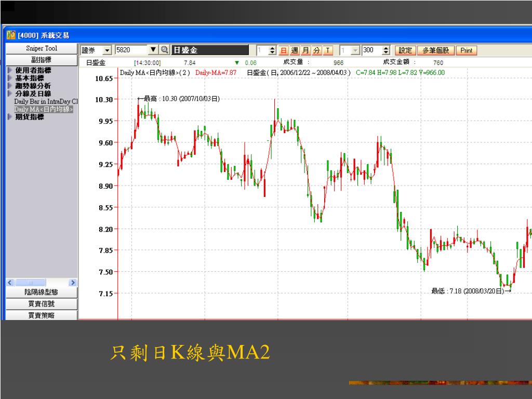Click the [14:30:00] timestamp in the quote bar
Image resolution: width=532 pixels, height=399 pixels.
[147, 63]
